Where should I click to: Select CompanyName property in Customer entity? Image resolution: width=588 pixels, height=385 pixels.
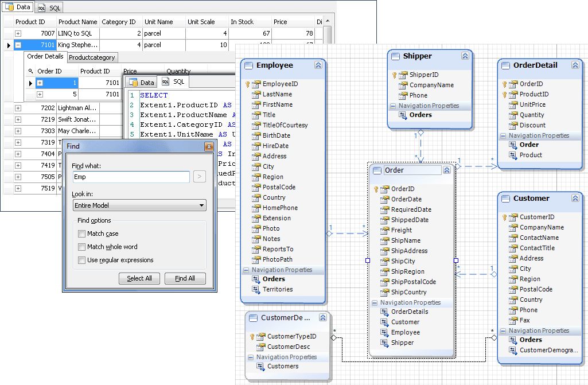pos(542,227)
